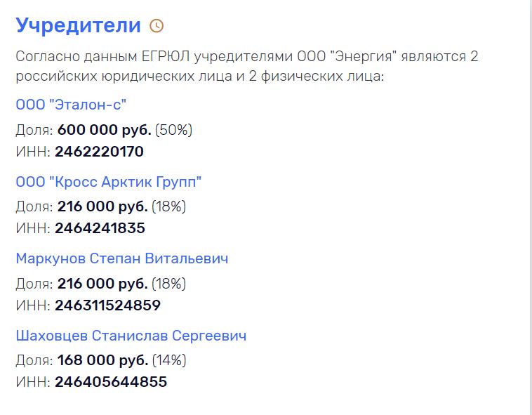Open Маркунов Степан Витальевич profile link
Image resolution: width=532 pixels, height=415 pixels.
pos(122,258)
